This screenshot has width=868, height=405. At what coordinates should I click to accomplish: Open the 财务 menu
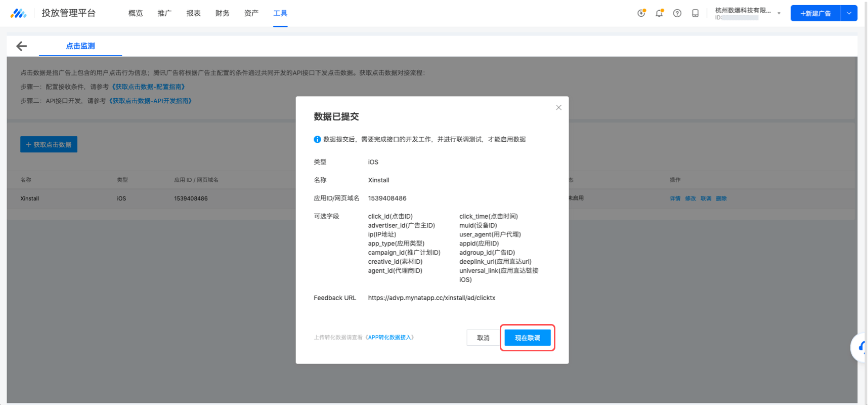point(222,13)
